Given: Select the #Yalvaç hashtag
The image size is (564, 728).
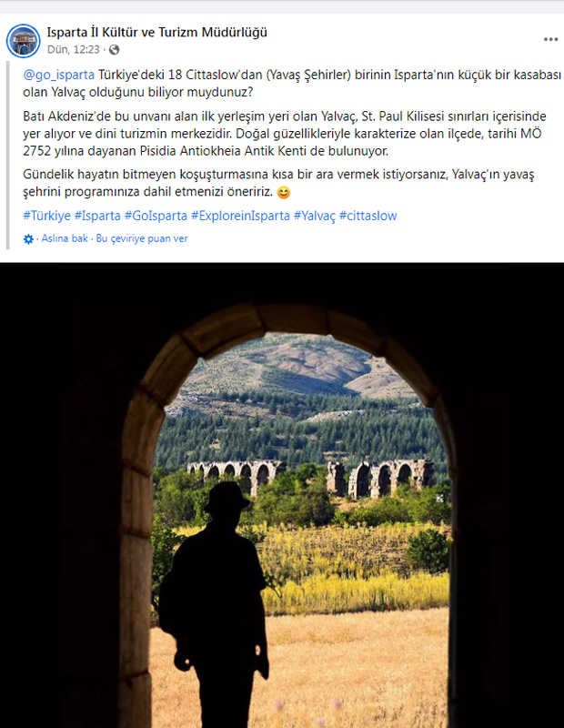Looking at the screenshot, I should coord(314,216).
